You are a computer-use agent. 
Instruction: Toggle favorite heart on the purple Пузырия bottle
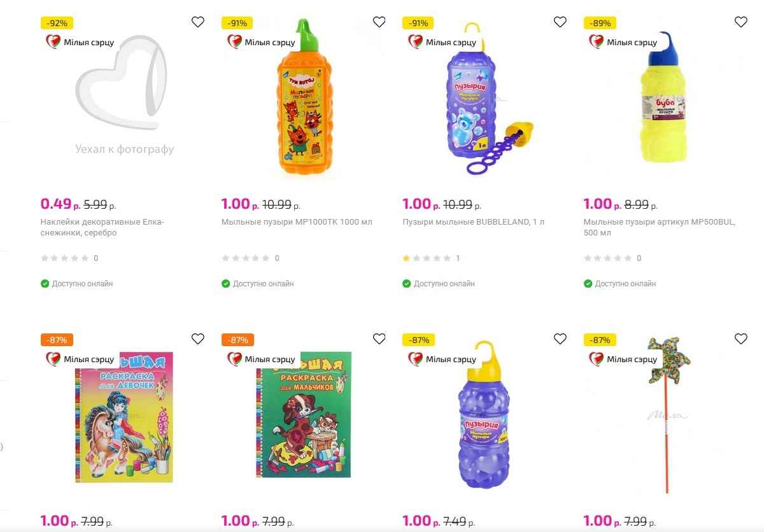560,339
